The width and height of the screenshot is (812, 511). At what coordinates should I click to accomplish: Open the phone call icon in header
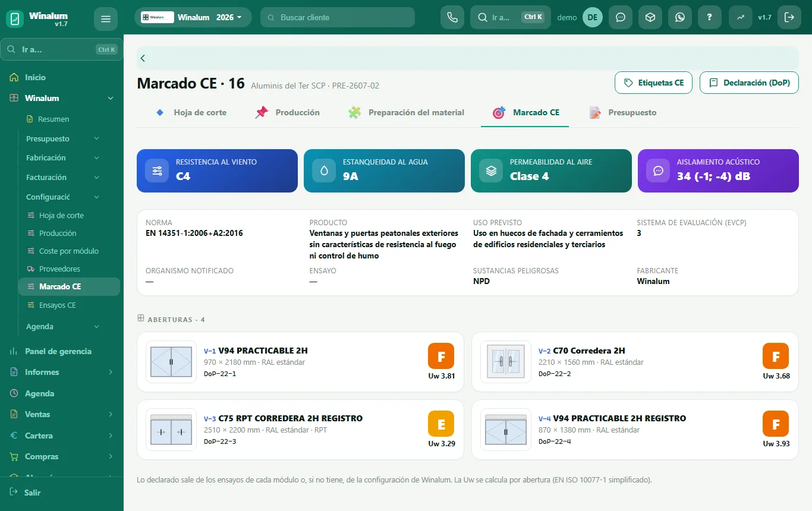[x=452, y=17]
